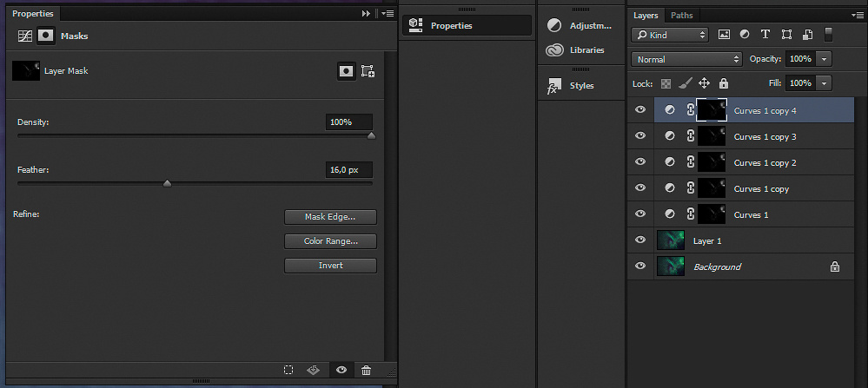Open the Fill slider dropdown arrow
Image resolution: width=868 pixels, height=388 pixels.
pyautogui.click(x=825, y=83)
